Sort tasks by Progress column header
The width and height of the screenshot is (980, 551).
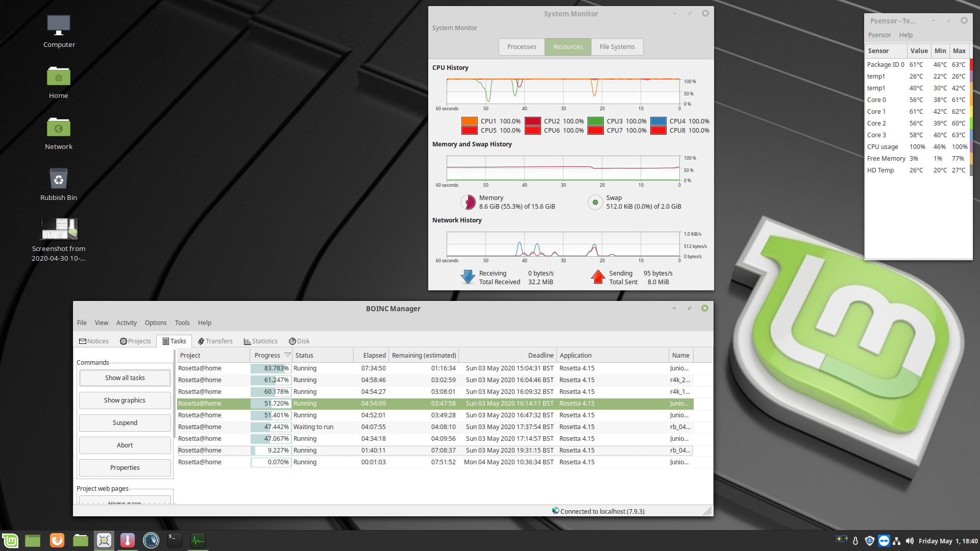[x=272, y=355]
